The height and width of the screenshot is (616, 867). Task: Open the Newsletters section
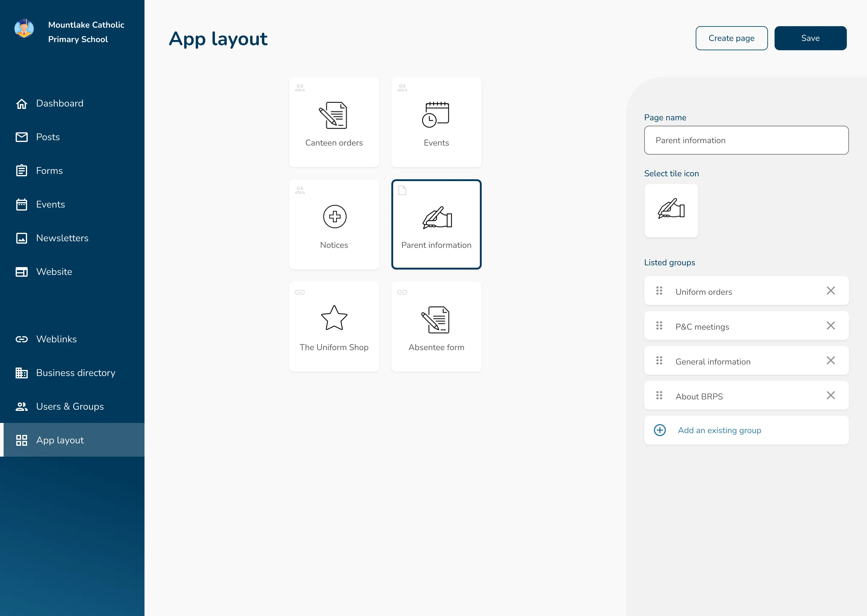(x=62, y=238)
